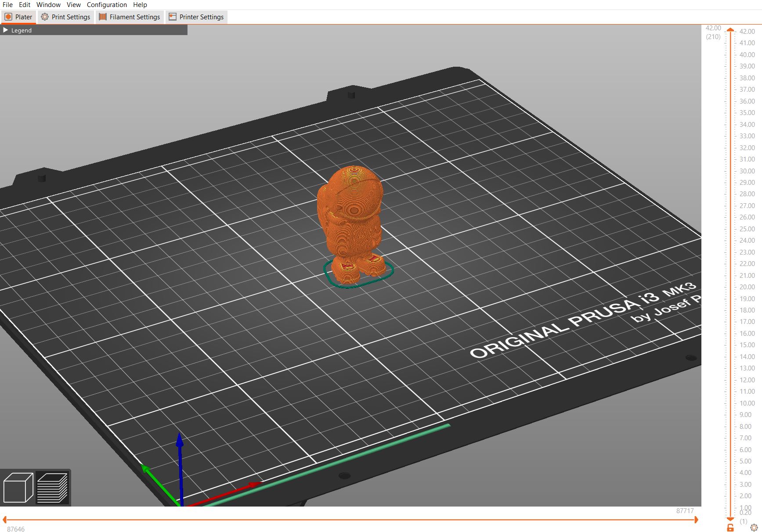Open the View menu
762x532 pixels.
73,4
